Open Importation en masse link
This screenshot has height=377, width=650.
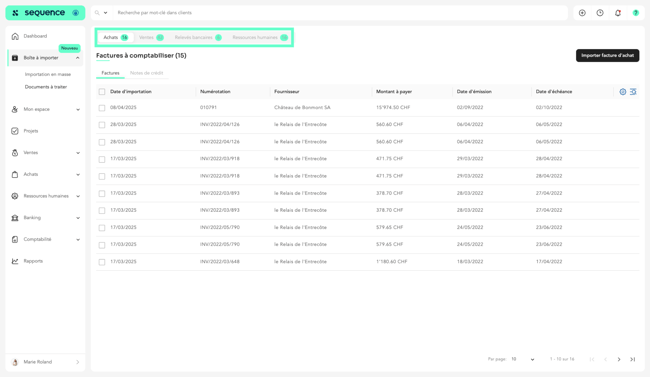tap(48, 74)
